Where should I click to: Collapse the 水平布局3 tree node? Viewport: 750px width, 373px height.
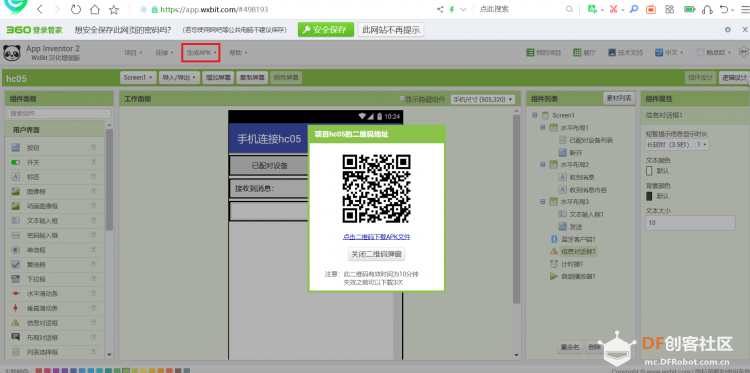point(543,201)
